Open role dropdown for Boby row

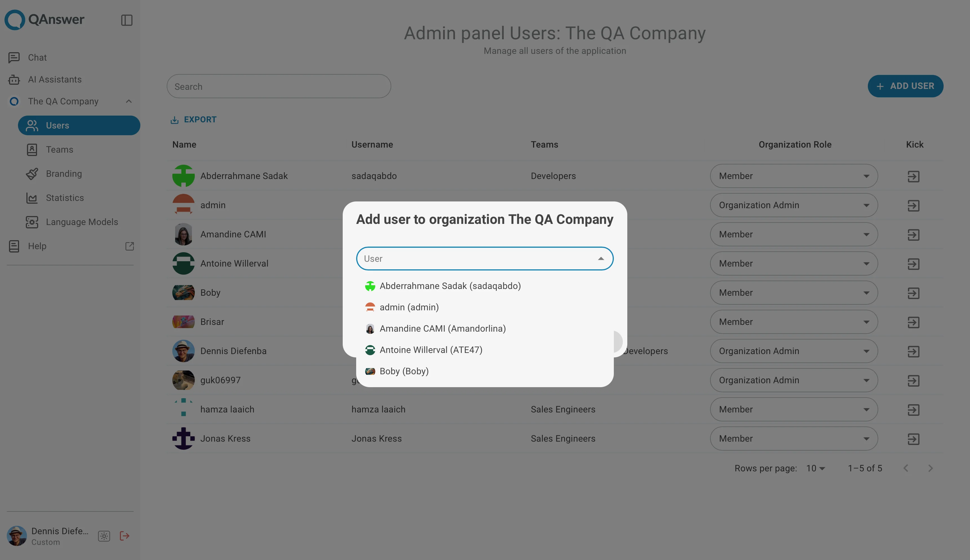point(793,293)
